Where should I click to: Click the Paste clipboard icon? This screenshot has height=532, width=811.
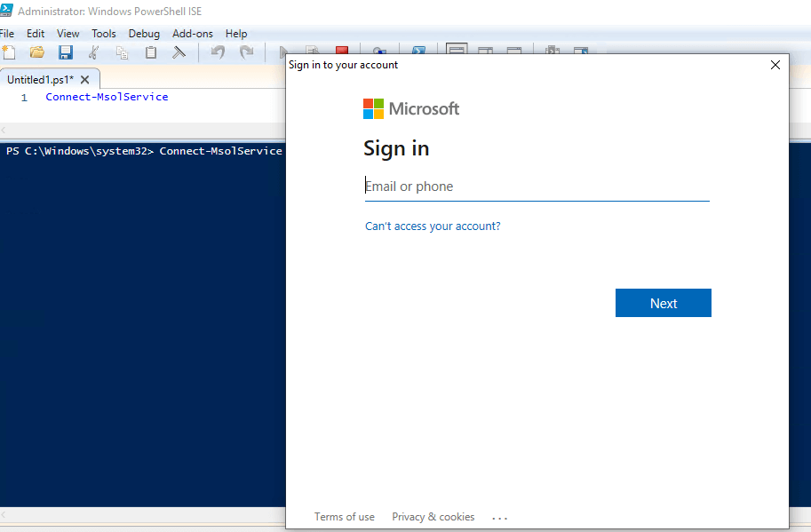[x=150, y=52]
